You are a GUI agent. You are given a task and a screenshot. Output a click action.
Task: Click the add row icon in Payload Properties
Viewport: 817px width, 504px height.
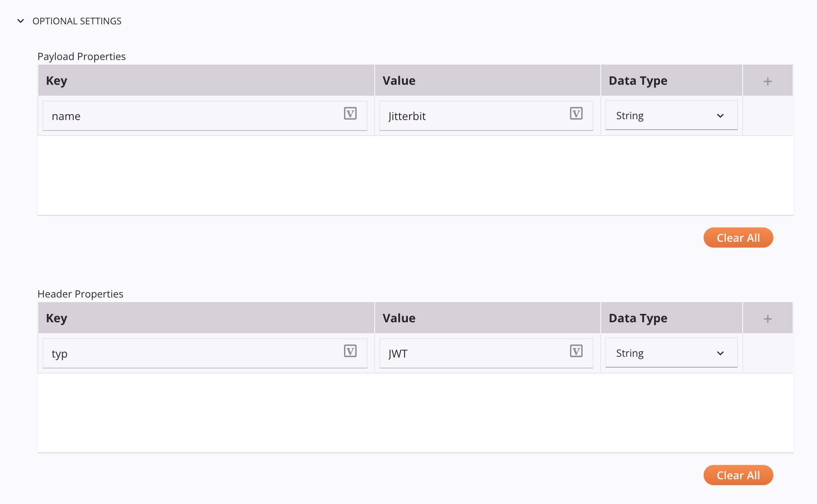click(x=768, y=81)
